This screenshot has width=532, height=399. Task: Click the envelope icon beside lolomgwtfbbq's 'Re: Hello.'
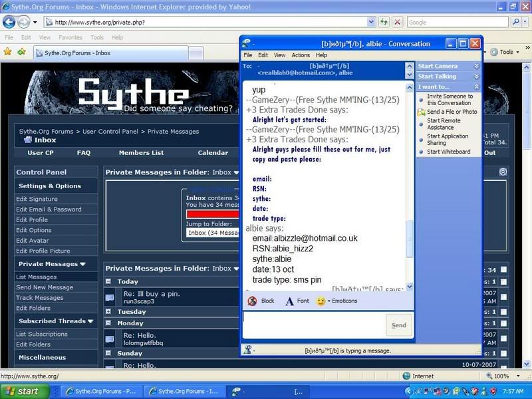pos(110,339)
